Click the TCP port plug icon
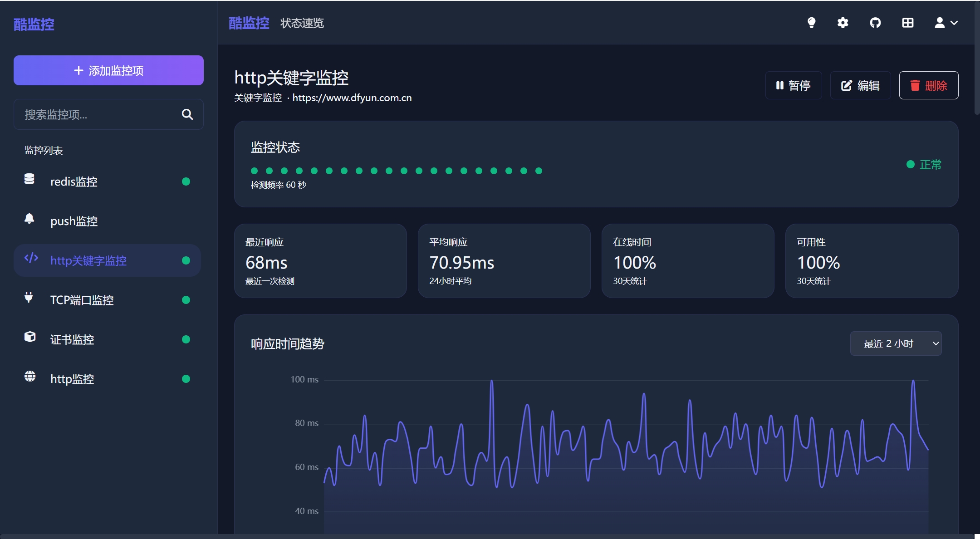The width and height of the screenshot is (980, 539). click(x=29, y=298)
